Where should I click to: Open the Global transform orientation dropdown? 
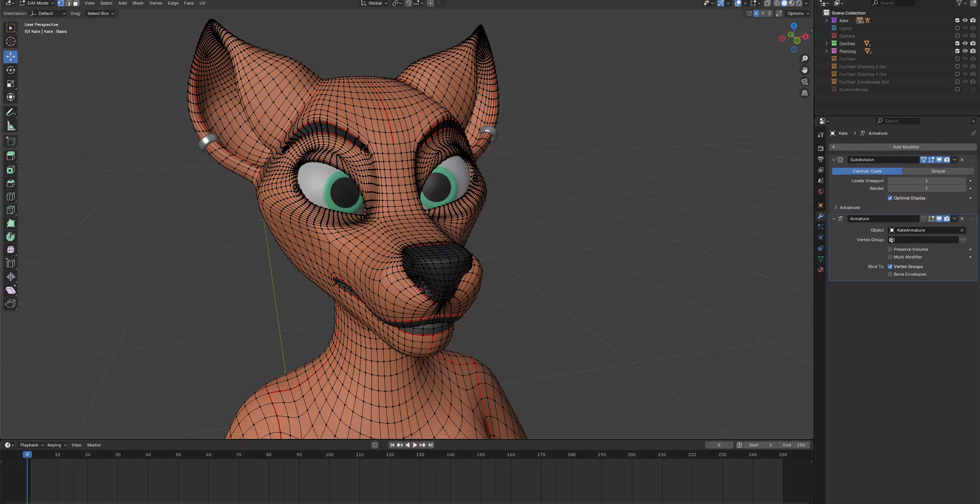tap(374, 3)
